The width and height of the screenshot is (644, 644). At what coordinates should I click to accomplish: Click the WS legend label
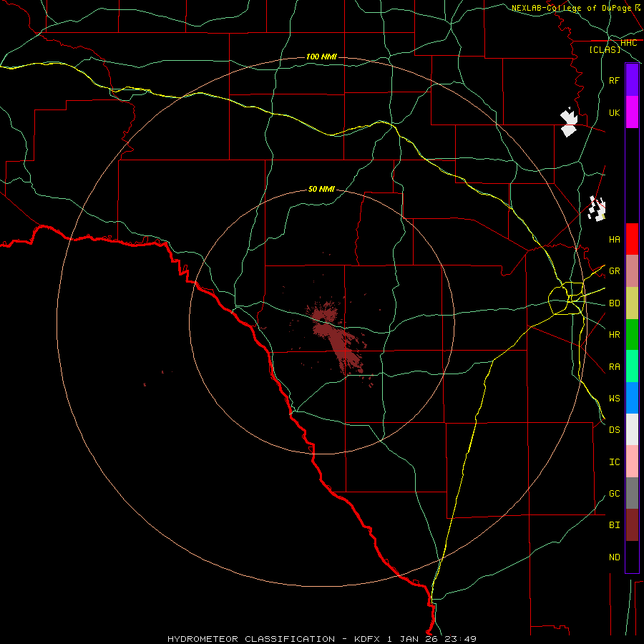tap(615, 398)
